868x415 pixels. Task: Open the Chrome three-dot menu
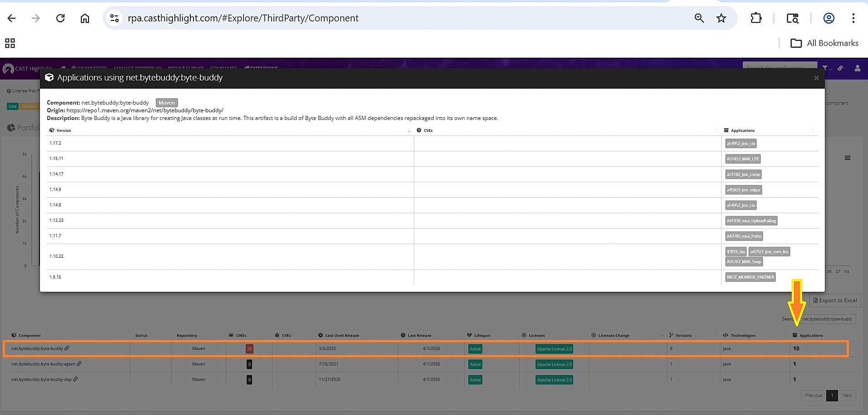(853, 18)
